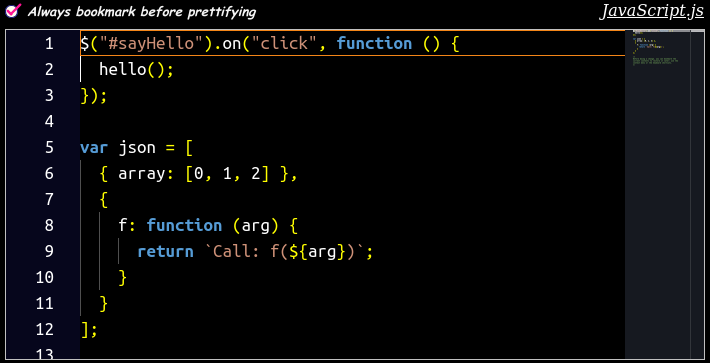The image size is (710, 363).
Task: Click the 'function' keyword on line 1
Action: (x=374, y=44)
